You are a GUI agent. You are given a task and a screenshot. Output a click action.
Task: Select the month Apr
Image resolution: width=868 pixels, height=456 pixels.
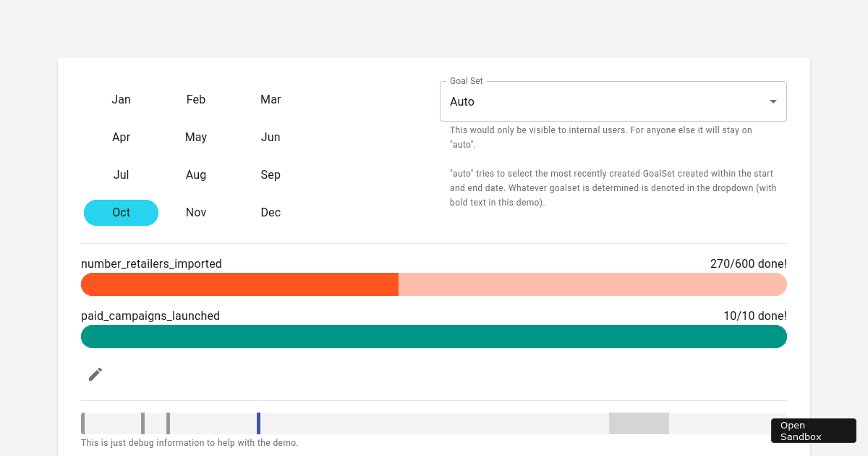(121, 137)
